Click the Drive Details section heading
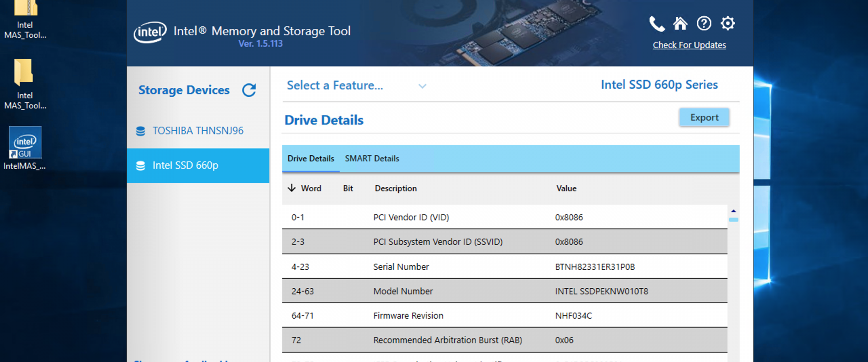The width and height of the screenshot is (868, 362). [x=324, y=120]
